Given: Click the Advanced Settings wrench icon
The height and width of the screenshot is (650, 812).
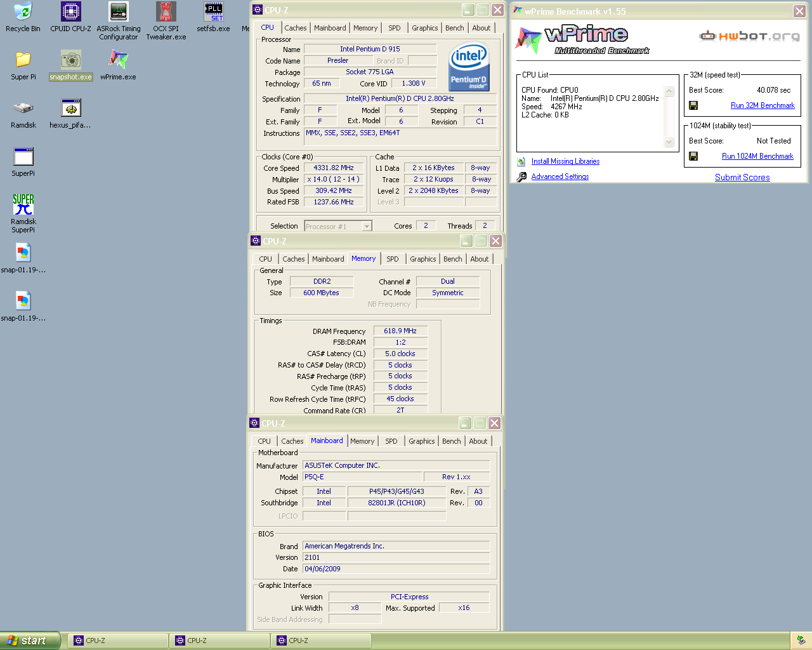Looking at the screenshot, I should coord(521,177).
